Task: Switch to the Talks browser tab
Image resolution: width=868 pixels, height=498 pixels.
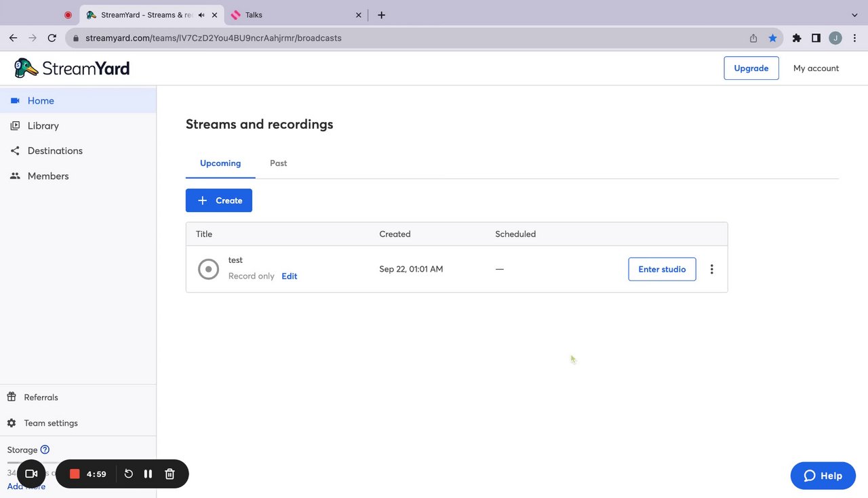Action: [x=295, y=15]
